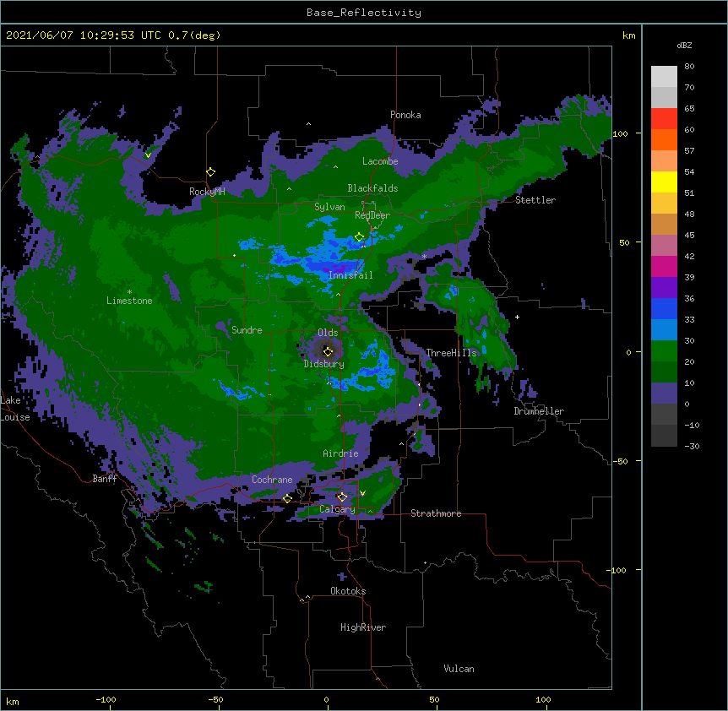Click the Innisfail city label
Screen dimensions: 728x711
tap(350, 275)
